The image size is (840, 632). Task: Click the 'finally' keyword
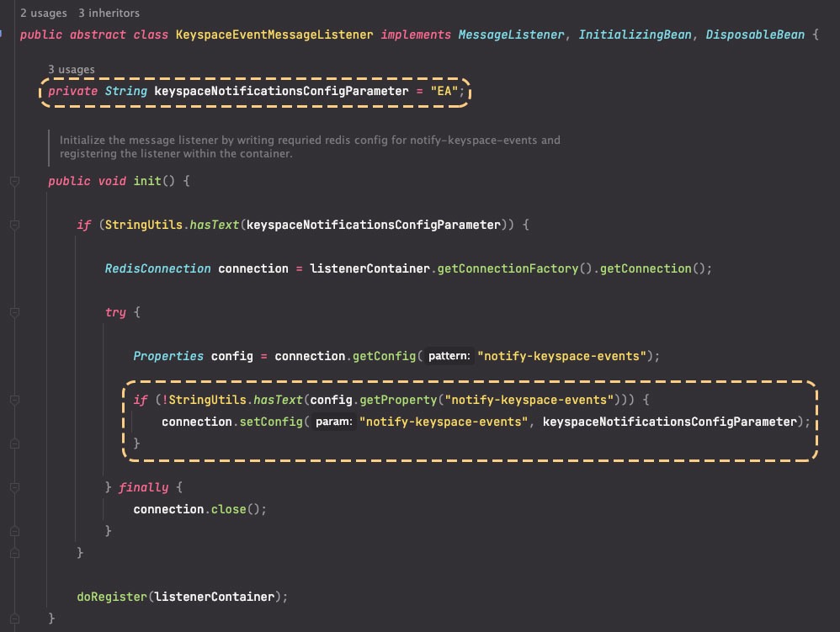(x=143, y=487)
